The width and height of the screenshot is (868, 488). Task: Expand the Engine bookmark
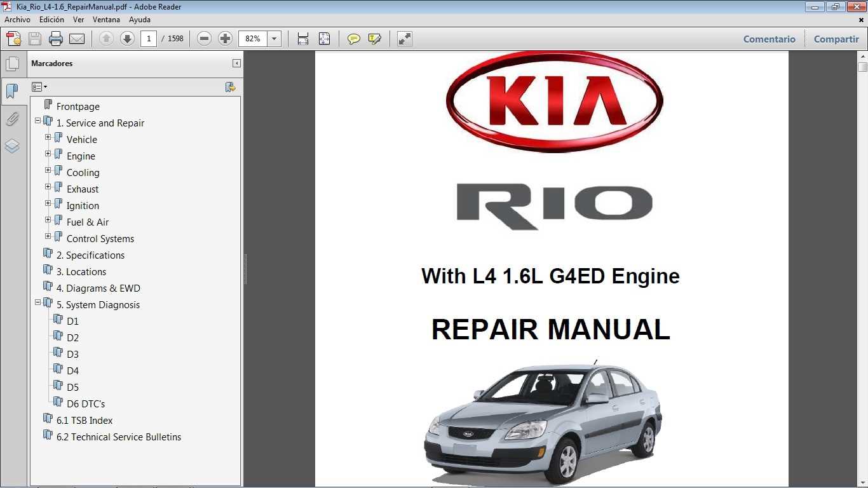(48, 153)
